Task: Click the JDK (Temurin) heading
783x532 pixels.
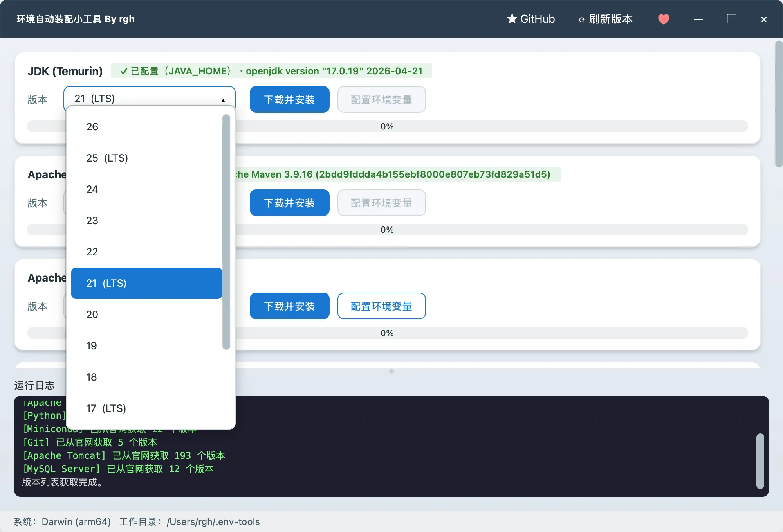Action: pyautogui.click(x=65, y=71)
